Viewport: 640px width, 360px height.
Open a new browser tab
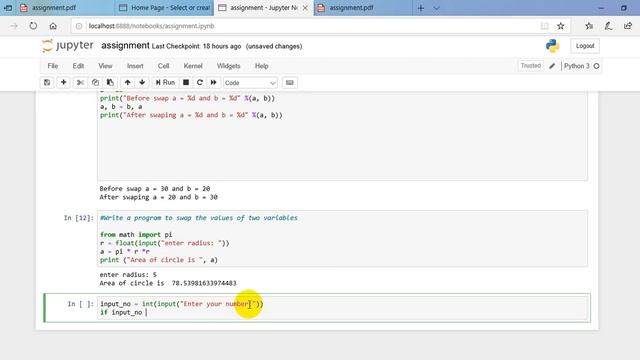point(420,8)
